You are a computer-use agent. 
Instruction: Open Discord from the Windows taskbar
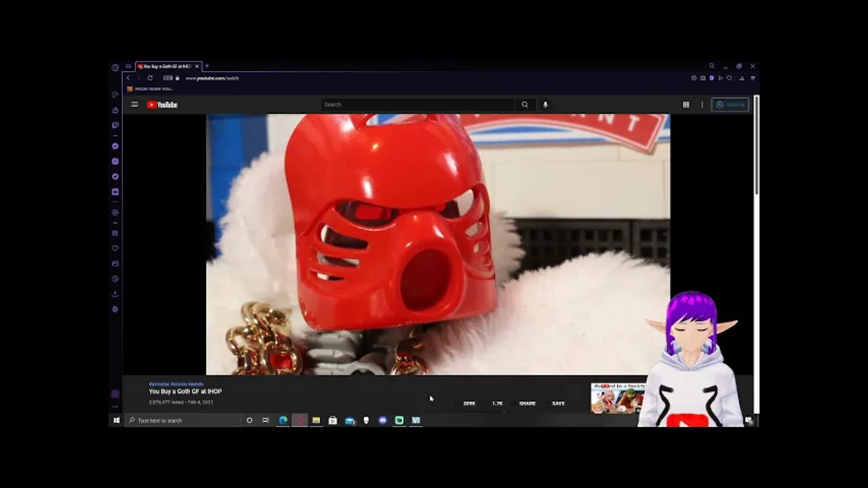coord(382,420)
